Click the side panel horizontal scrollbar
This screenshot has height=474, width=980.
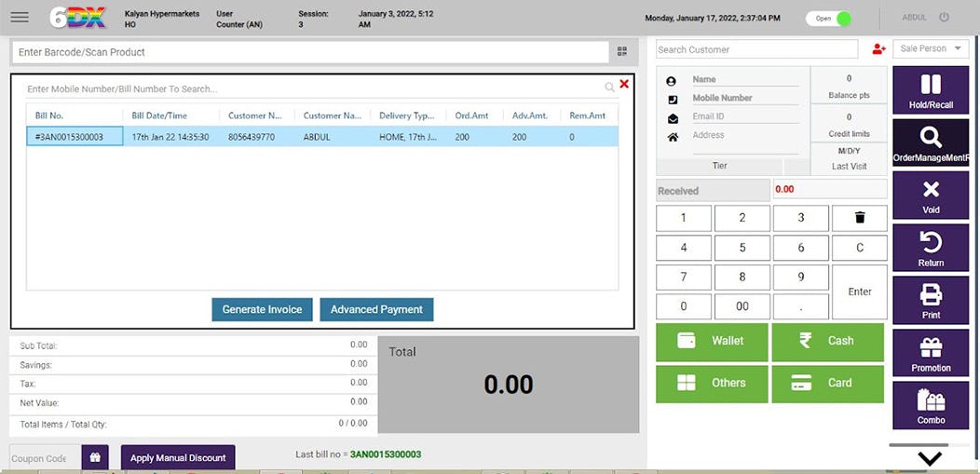pos(919,445)
